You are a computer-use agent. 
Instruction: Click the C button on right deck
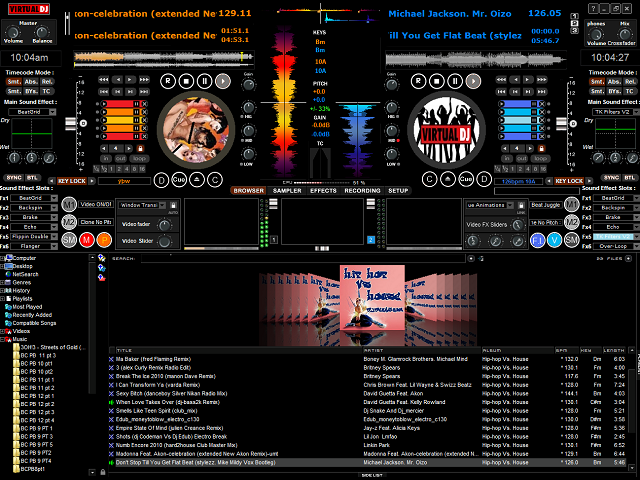(x=429, y=179)
